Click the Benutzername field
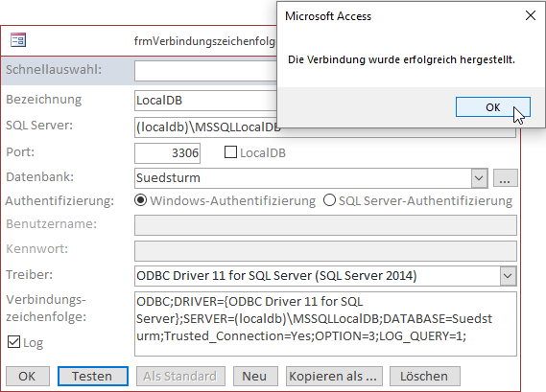The height and width of the screenshot is (392, 546). [x=325, y=225]
